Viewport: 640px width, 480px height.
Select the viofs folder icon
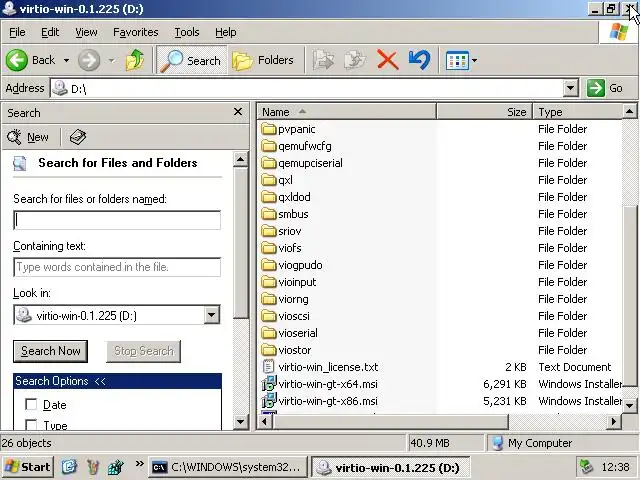click(x=269, y=248)
